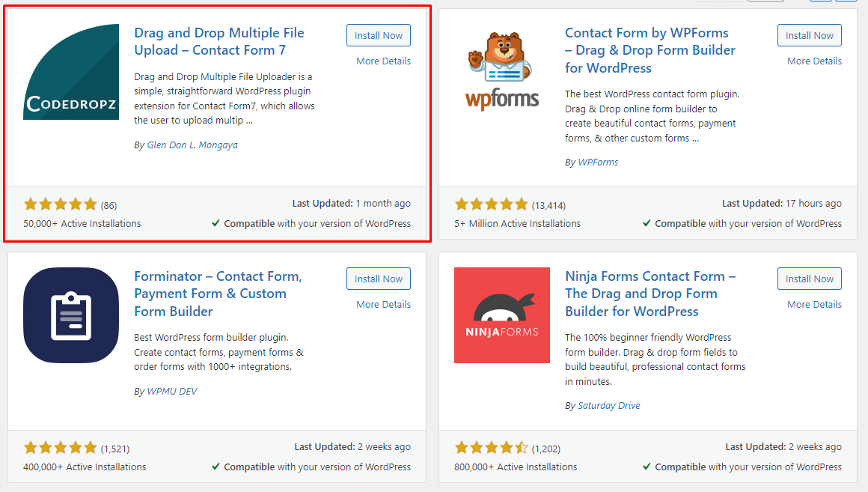Viewport: 868px width, 492px height.
Task: Open Forminator plugin title link
Action: (218, 294)
